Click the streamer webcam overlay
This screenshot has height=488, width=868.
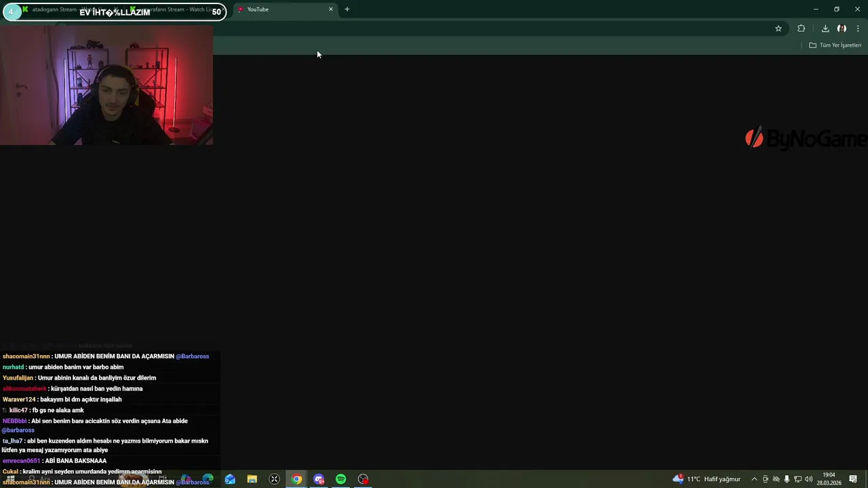106,84
